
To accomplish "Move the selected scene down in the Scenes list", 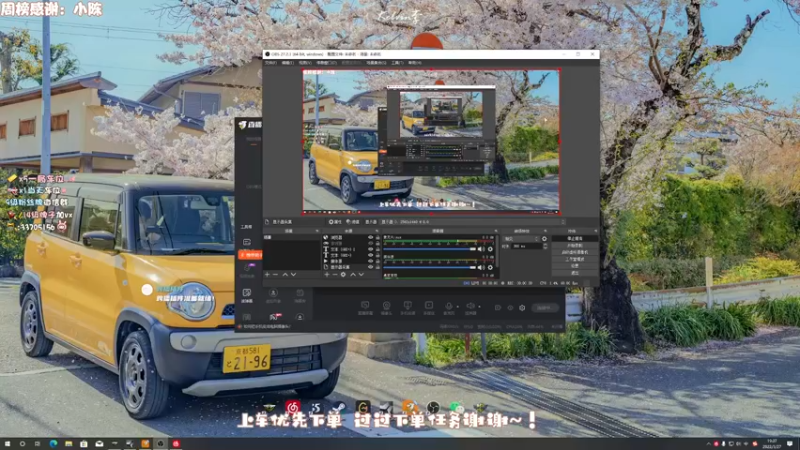I will [293, 274].
